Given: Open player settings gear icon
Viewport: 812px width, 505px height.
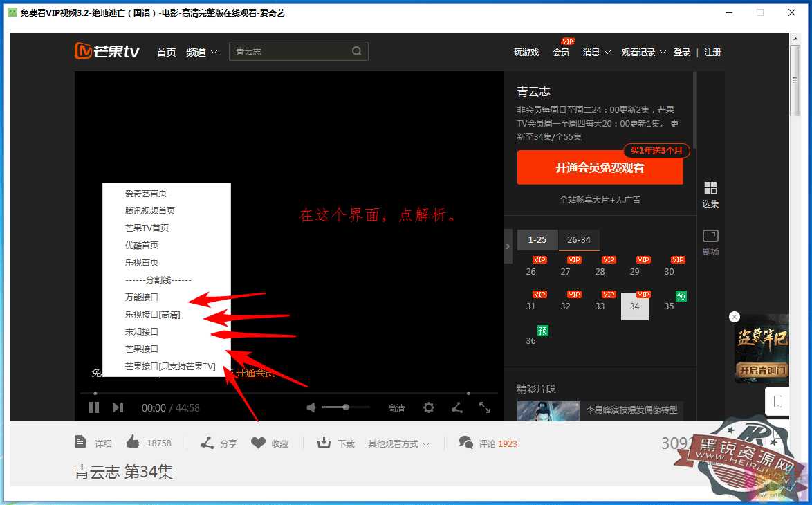Looking at the screenshot, I should (429, 407).
